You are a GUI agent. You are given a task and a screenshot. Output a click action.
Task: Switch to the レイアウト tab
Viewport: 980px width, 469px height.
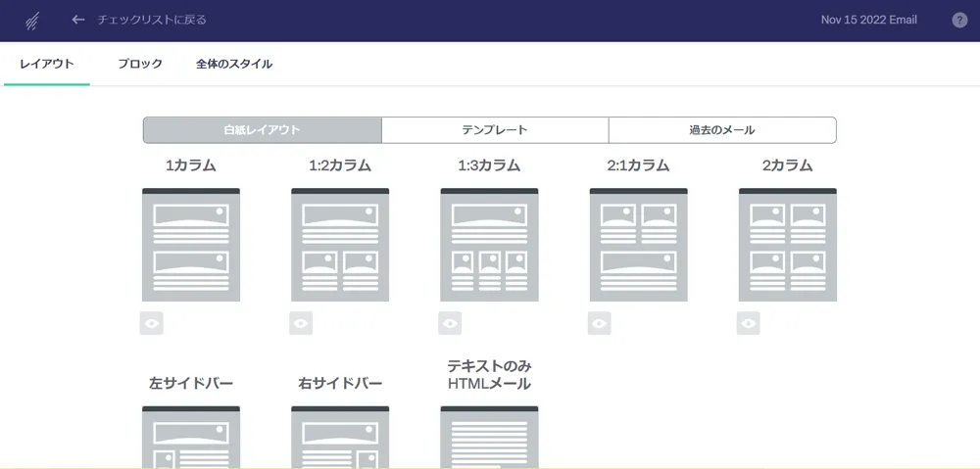pyautogui.click(x=47, y=64)
